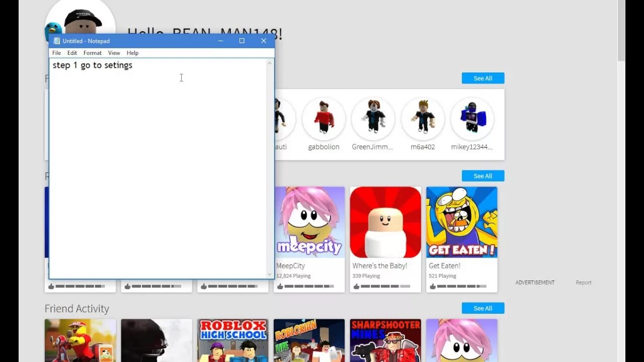Open Robloxian Life in Friend Activity

point(309,340)
